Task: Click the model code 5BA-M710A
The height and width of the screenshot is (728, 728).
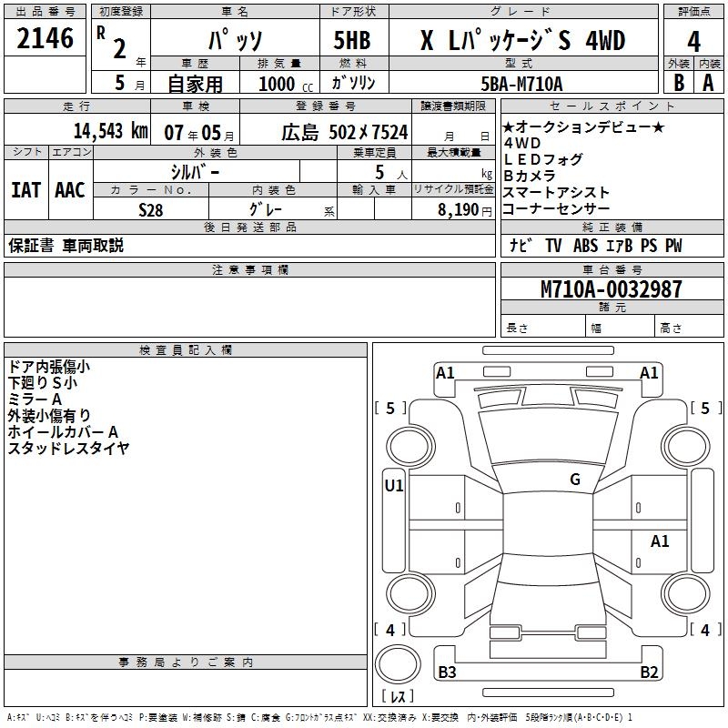Action: point(521,84)
